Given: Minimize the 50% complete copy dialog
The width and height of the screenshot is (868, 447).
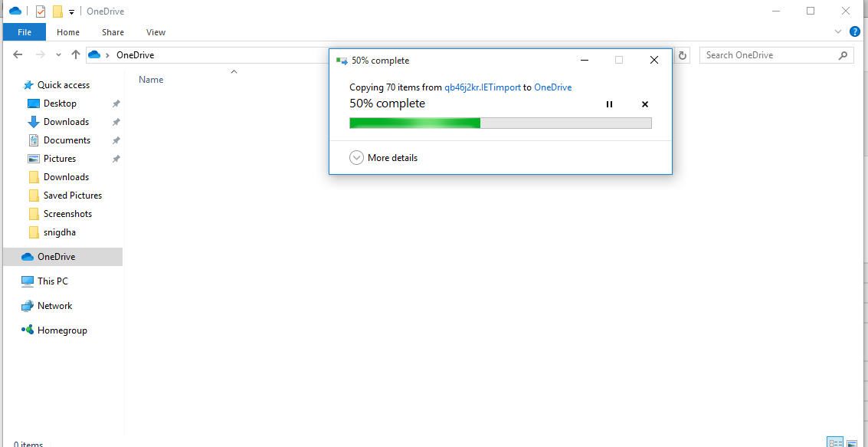Looking at the screenshot, I should (584, 61).
